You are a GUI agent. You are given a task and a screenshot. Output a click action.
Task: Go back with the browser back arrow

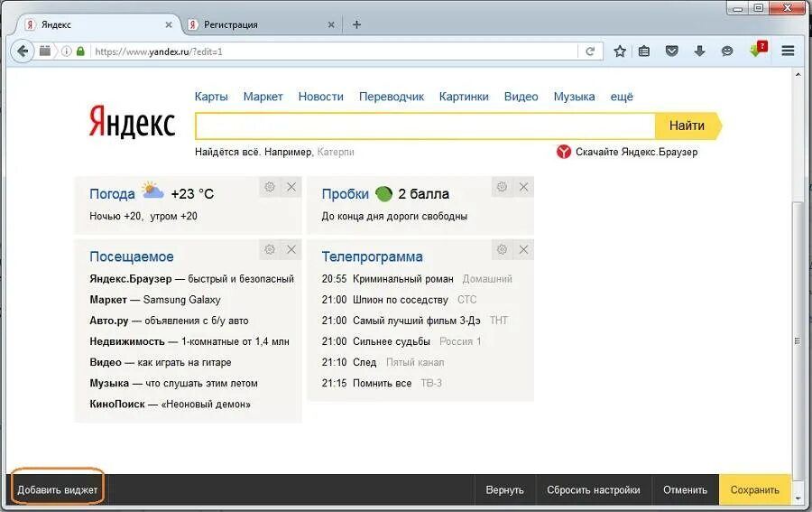23,51
